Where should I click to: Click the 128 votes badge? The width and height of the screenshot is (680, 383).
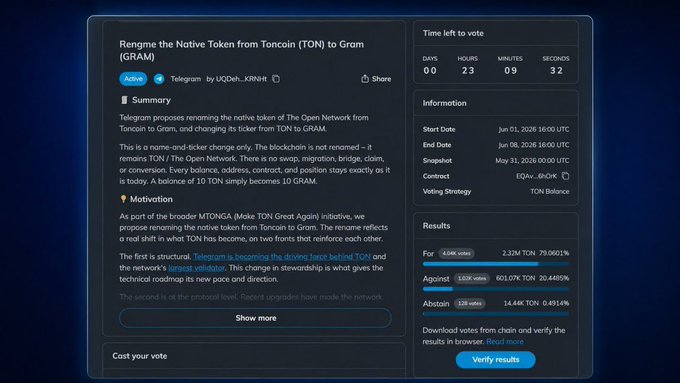(x=469, y=304)
